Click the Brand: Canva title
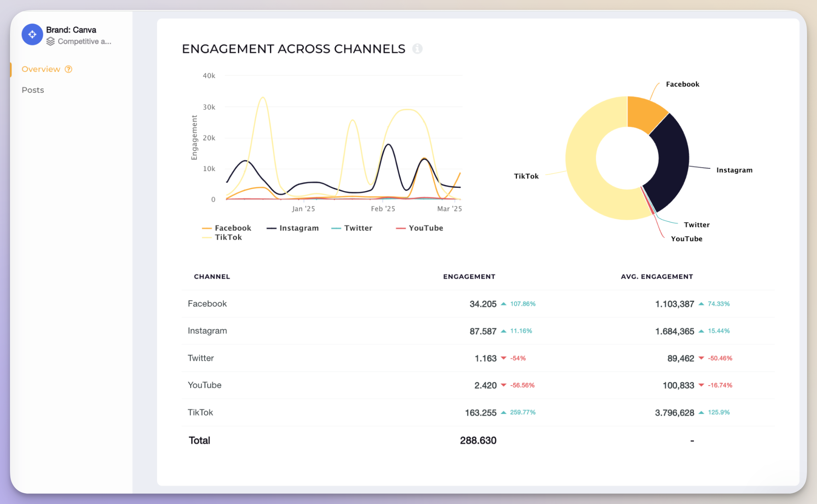This screenshot has height=504, width=817. pos(71,30)
